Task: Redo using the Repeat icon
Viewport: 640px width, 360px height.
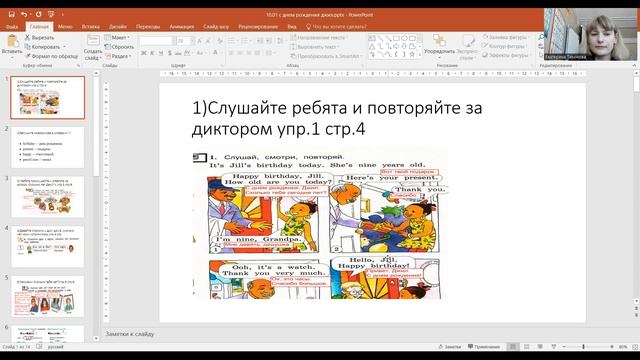Action: 38,14
